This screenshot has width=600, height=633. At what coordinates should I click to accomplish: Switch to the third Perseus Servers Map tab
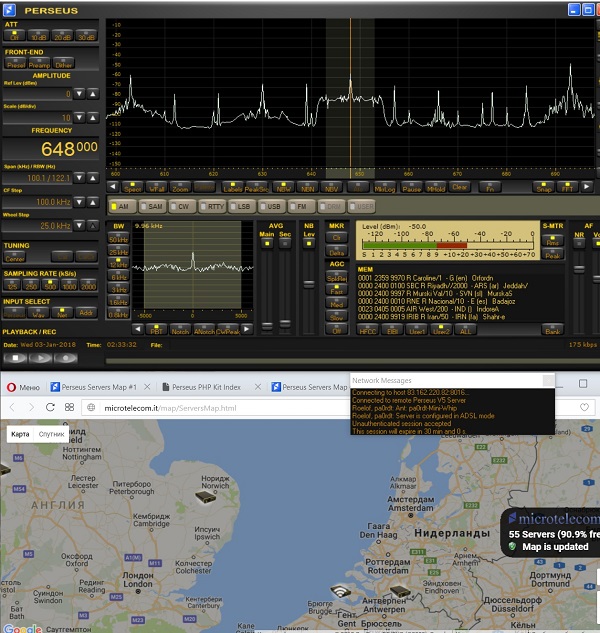tap(310, 387)
